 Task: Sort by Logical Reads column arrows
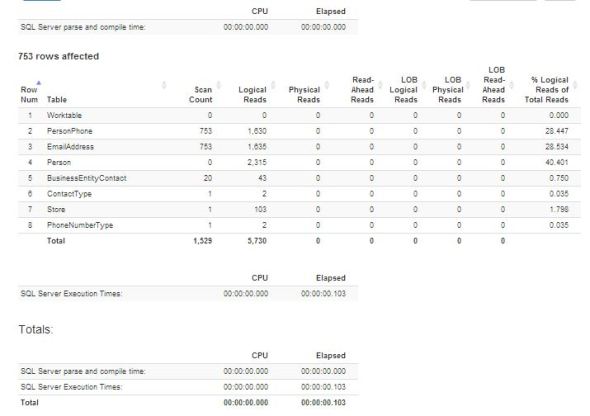tap(273, 85)
